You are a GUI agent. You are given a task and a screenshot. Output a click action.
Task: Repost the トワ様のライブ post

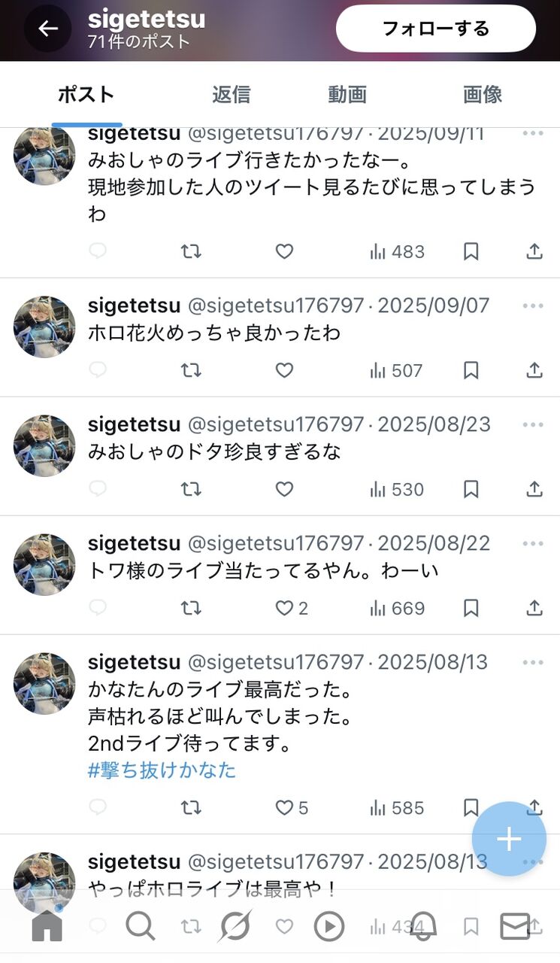pyautogui.click(x=191, y=608)
